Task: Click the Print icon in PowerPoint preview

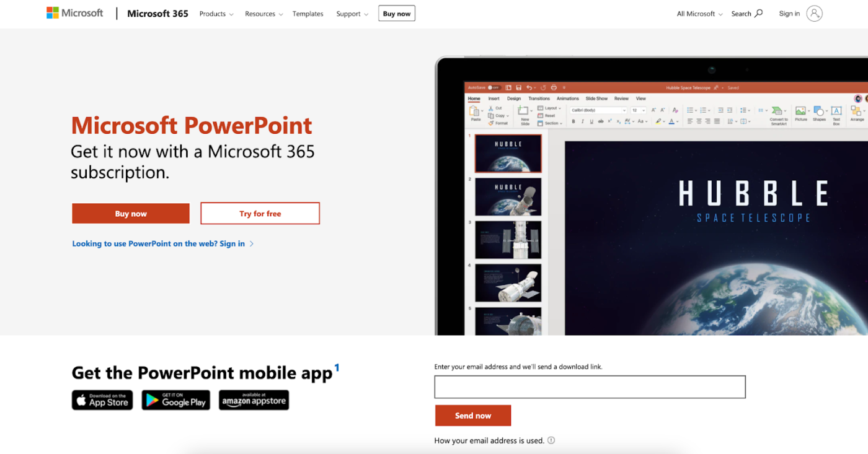Action: 554,88
